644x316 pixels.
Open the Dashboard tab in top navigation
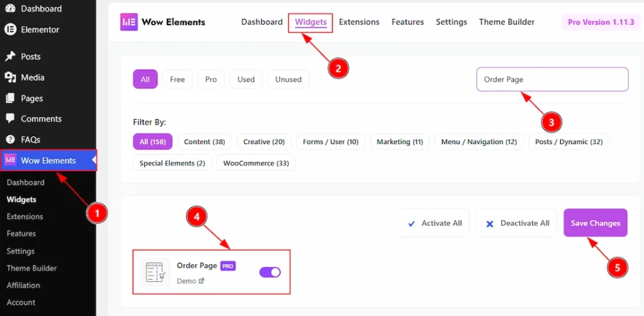(262, 22)
